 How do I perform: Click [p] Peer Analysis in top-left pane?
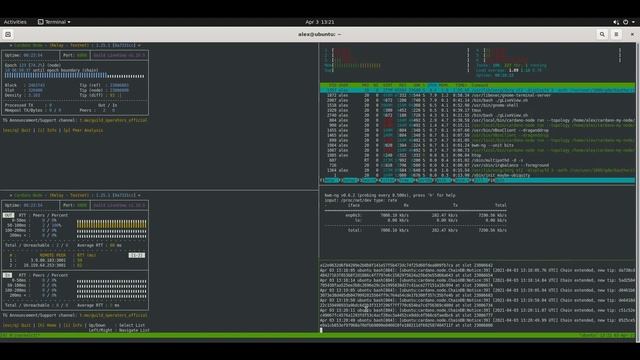[x=83, y=130]
